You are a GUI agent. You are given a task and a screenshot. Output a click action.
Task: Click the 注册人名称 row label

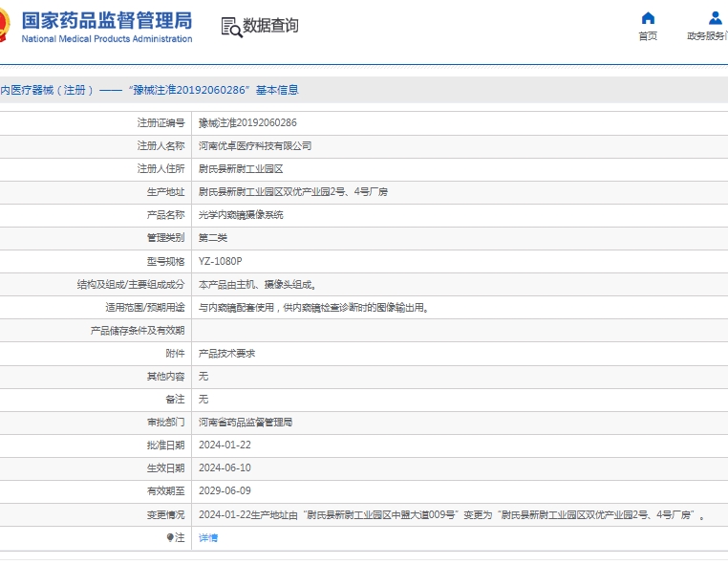point(161,146)
